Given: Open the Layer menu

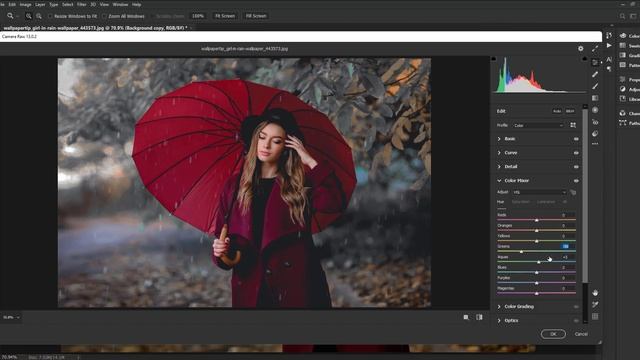Looking at the screenshot, I should [x=40, y=4].
